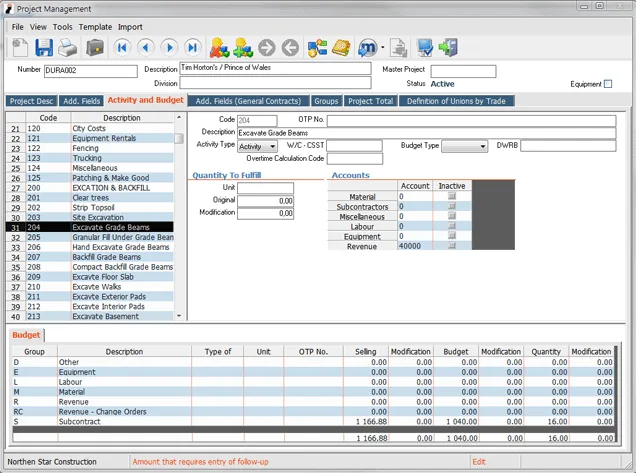Check the Inactive box for Material account
The height and width of the screenshot is (473, 638).
452,196
